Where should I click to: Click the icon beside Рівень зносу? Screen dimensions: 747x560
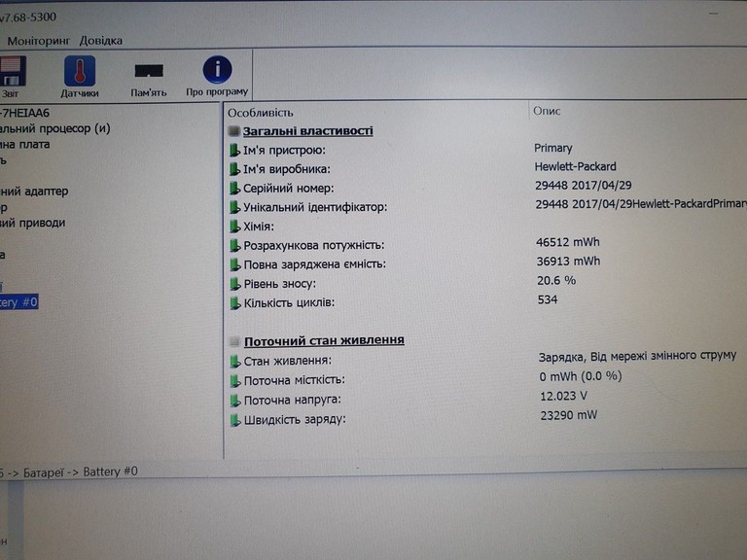pyautogui.click(x=234, y=284)
